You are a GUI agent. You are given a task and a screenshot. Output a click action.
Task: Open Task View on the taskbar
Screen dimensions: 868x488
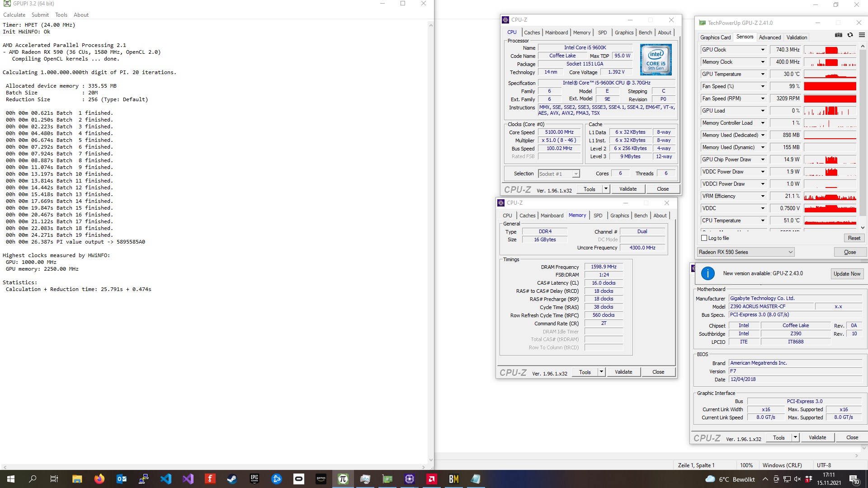tap(54, 479)
